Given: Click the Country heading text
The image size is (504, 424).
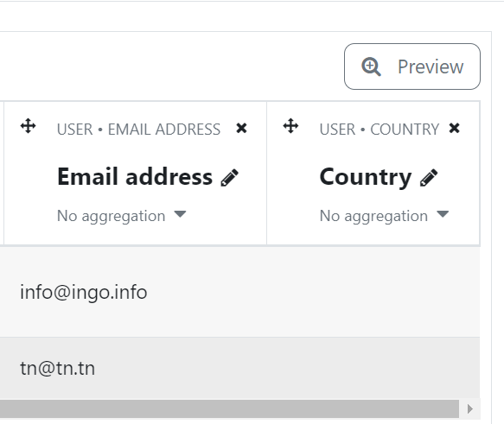Looking at the screenshot, I should tap(366, 178).
